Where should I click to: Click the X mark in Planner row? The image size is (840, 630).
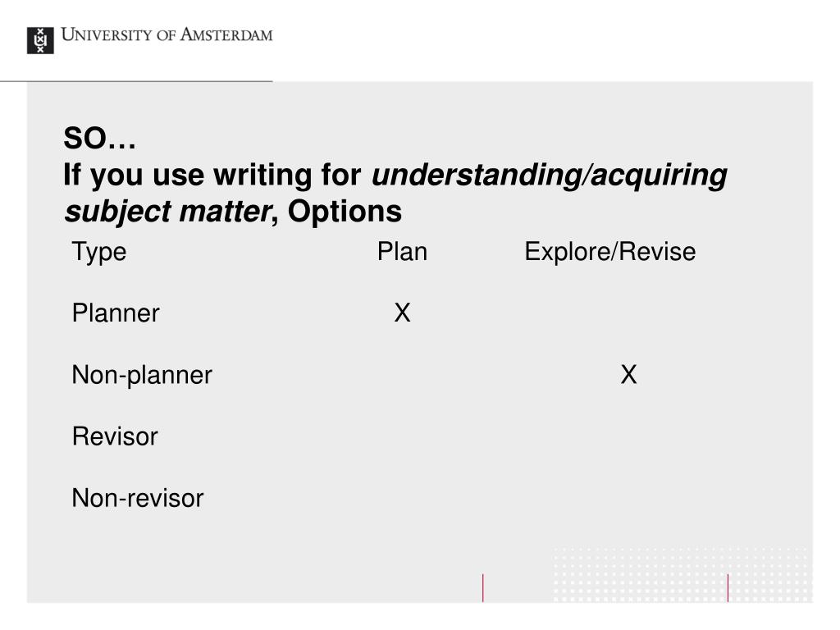[402, 313]
